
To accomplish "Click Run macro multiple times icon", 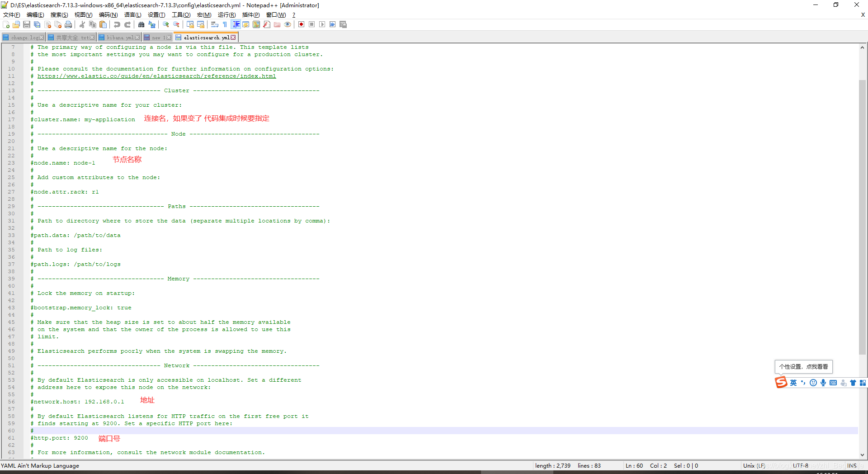I will point(333,24).
